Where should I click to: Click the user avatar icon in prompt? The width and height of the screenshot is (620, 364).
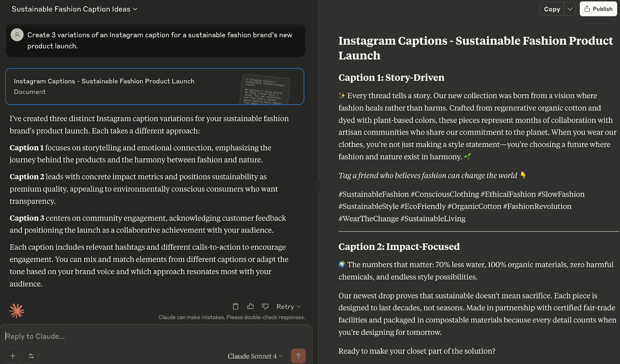[17, 35]
